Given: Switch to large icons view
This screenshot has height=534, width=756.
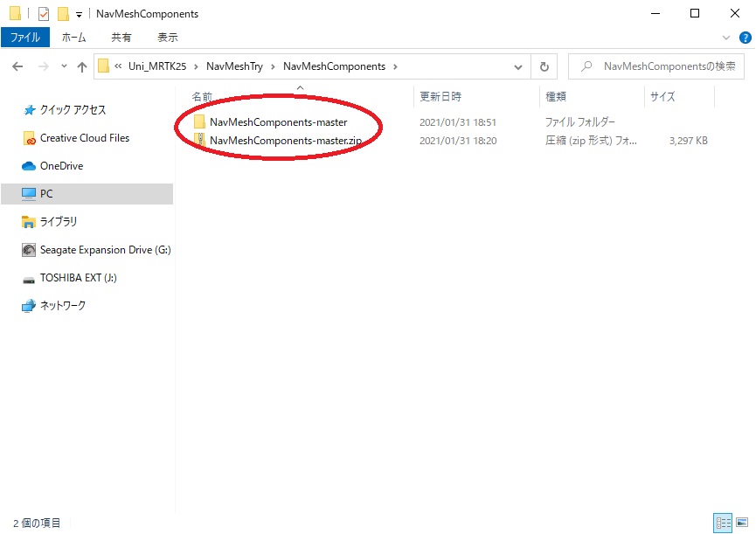Looking at the screenshot, I should [742, 523].
